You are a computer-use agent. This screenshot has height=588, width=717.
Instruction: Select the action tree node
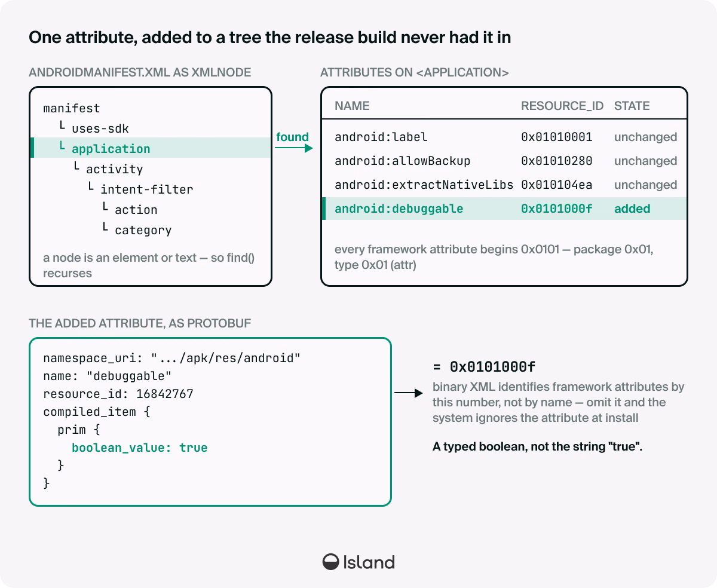(x=136, y=210)
